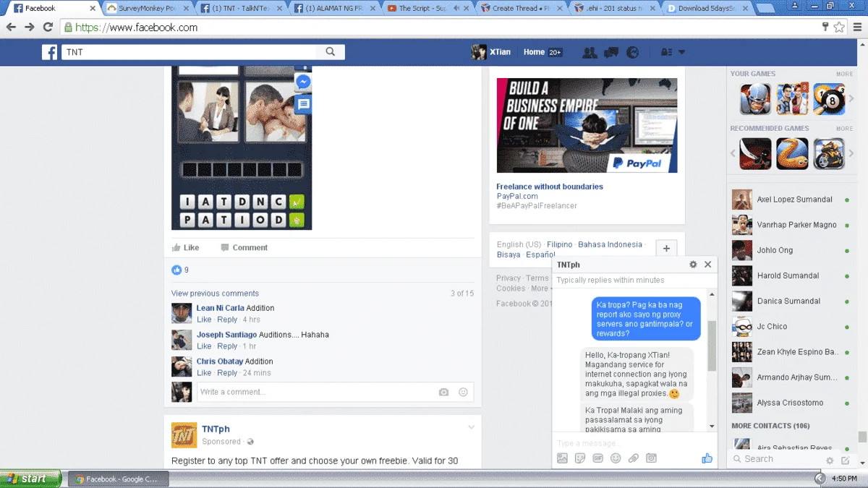Like Chris Obatay's comment
The image size is (868, 488).
point(204,373)
